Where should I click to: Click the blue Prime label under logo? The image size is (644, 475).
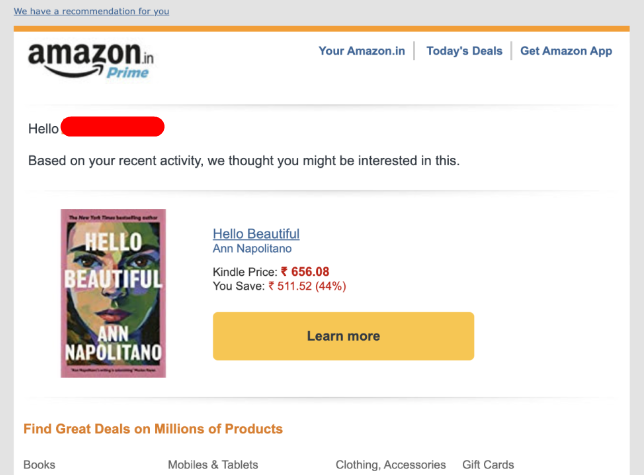(127, 73)
